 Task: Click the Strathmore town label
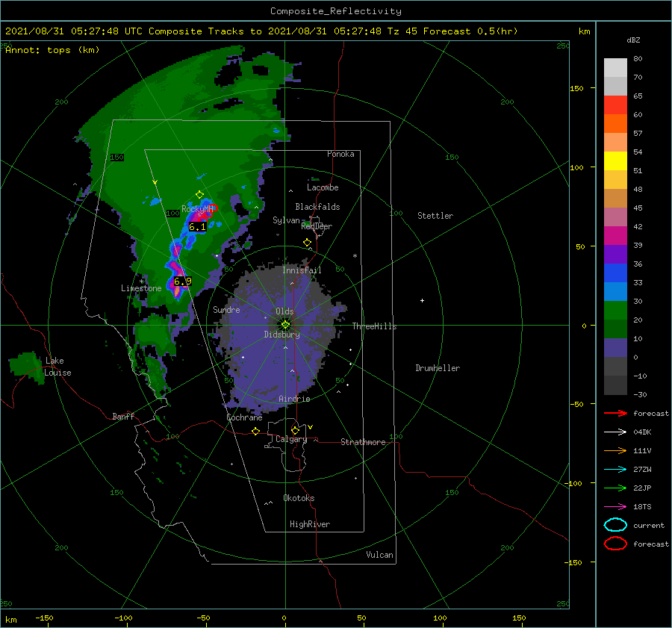(x=363, y=442)
